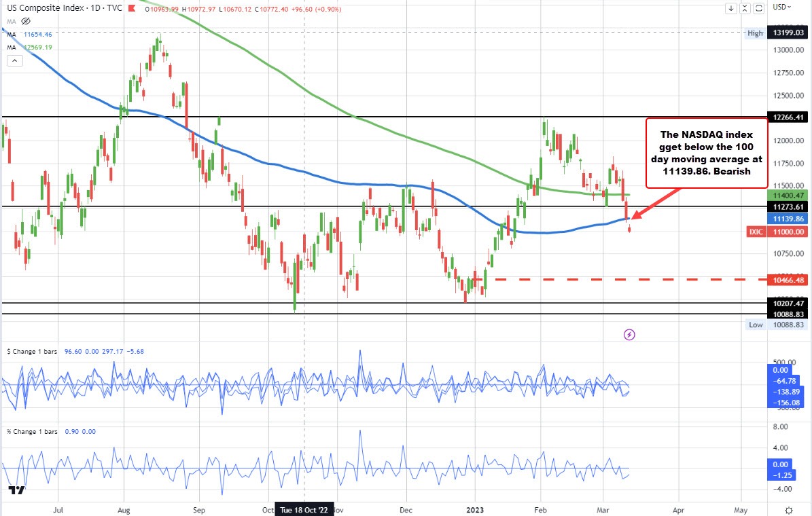Click the red 10466.48 dashed line label
812x516 pixels.
point(787,280)
